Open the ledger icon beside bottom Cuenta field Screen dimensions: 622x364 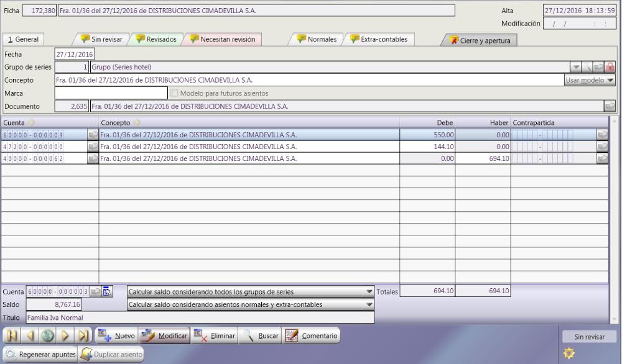coord(107,291)
